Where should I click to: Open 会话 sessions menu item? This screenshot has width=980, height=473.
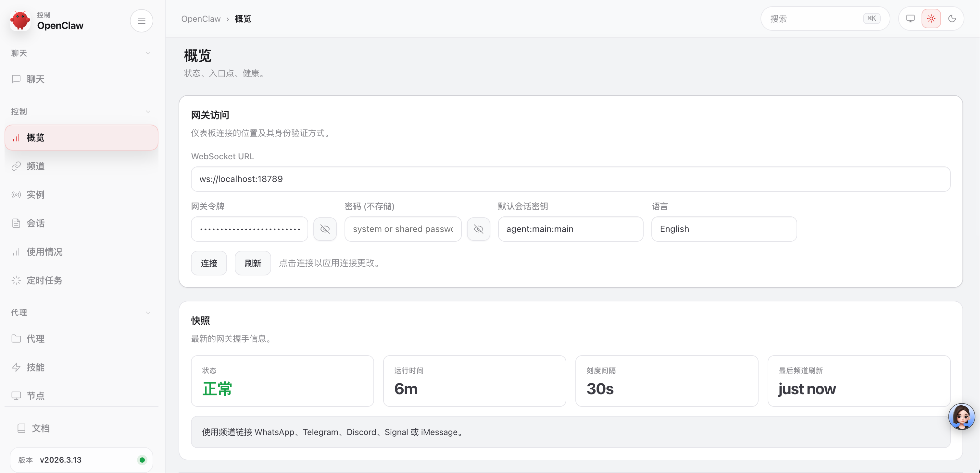point(35,223)
